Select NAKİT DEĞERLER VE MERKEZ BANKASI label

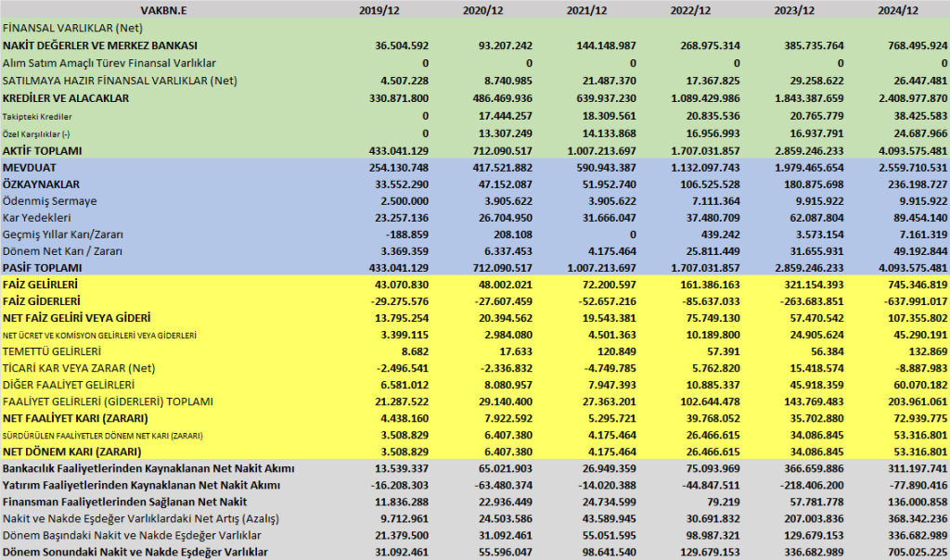(x=100, y=45)
